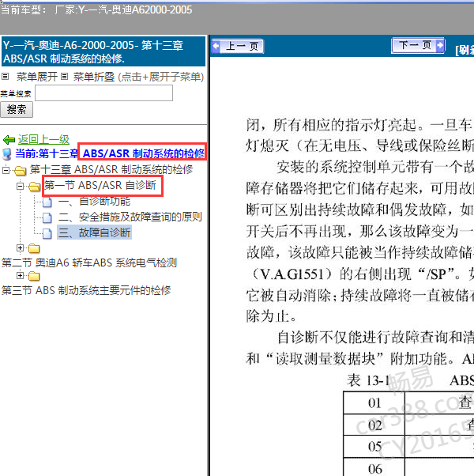Viewport: 474px width, 476px height.
Task: Select 第二节 奥迪A6 轿车ABS 系统电气检测
Action: point(89,263)
